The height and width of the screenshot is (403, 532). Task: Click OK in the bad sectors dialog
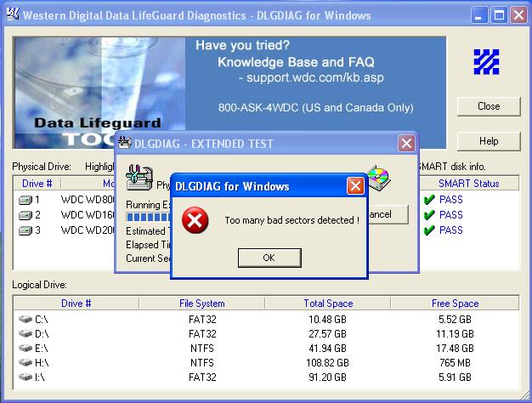click(x=269, y=258)
